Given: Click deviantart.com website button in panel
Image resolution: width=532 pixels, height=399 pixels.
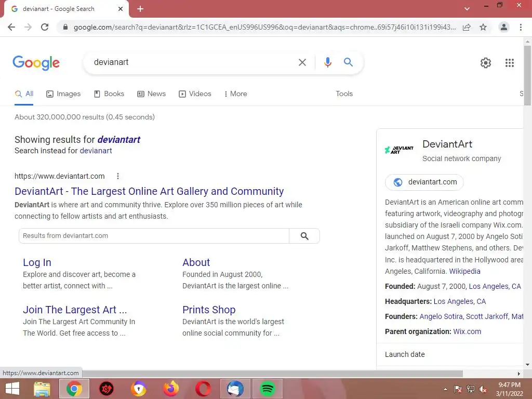Looking at the screenshot, I should pyautogui.click(x=424, y=182).
